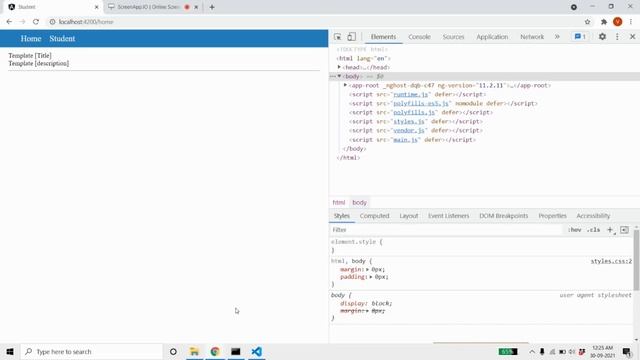
Task: Add a new style rule plus icon
Action: pos(610,230)
